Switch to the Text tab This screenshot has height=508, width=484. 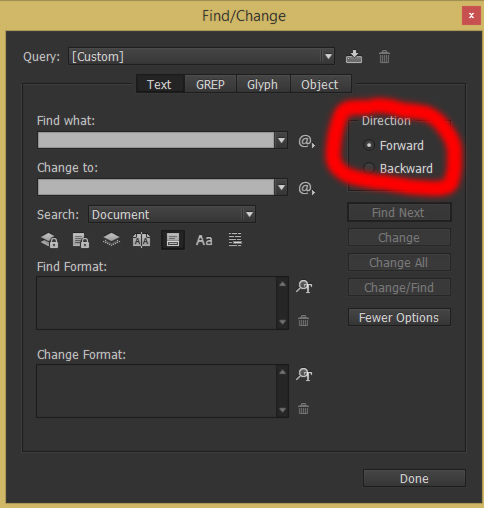160,84
